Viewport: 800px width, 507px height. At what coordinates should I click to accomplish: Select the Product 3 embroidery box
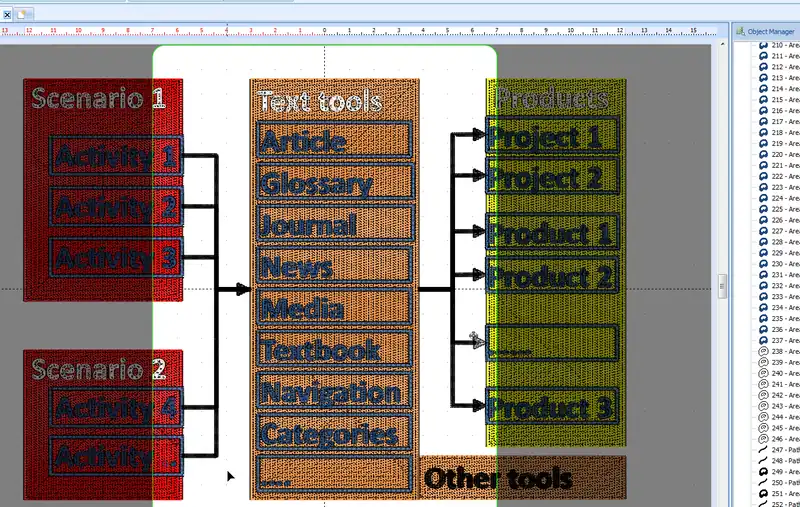pyautogui.click(x=553, y=407)
